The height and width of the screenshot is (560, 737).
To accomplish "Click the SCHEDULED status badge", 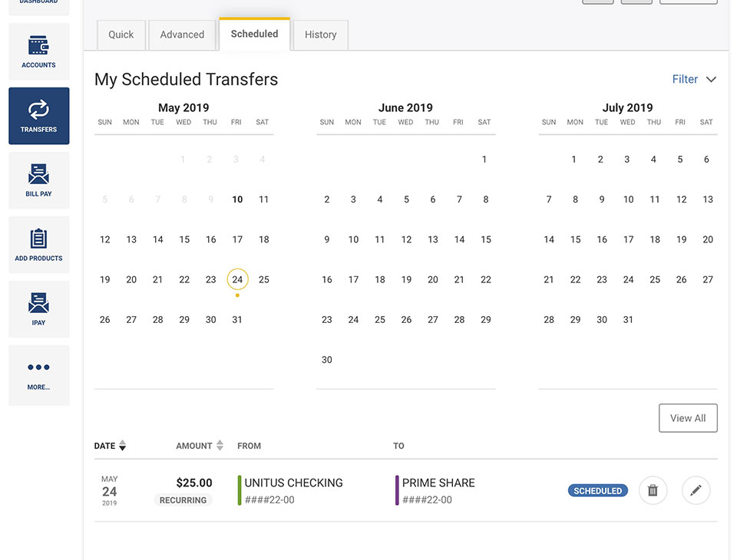I will (597, 490).
